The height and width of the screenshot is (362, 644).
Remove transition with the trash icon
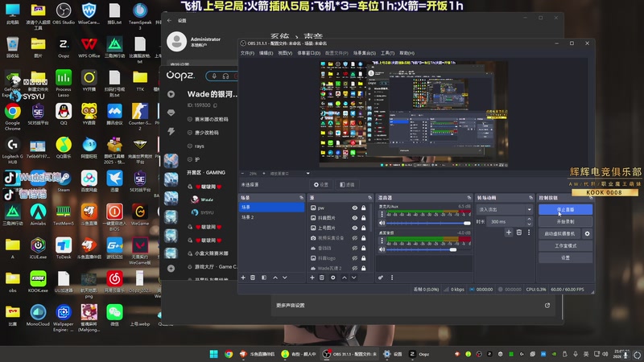[519, 232]
